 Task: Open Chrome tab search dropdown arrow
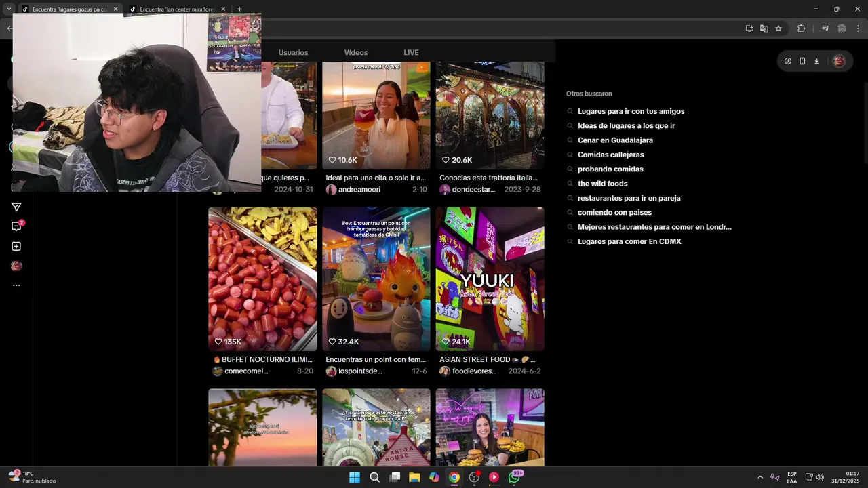pyautogui.click(x=9, y=9)
